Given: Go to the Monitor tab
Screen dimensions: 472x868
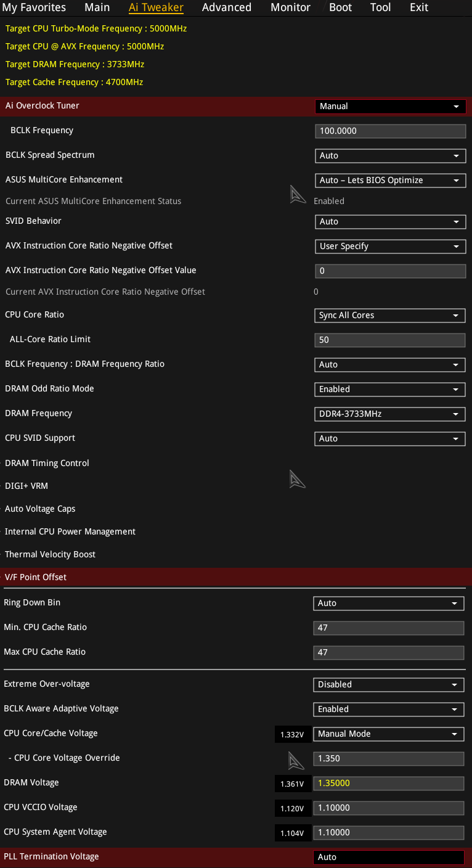Looking at the screenshot, I should click(x=290, y=7).
